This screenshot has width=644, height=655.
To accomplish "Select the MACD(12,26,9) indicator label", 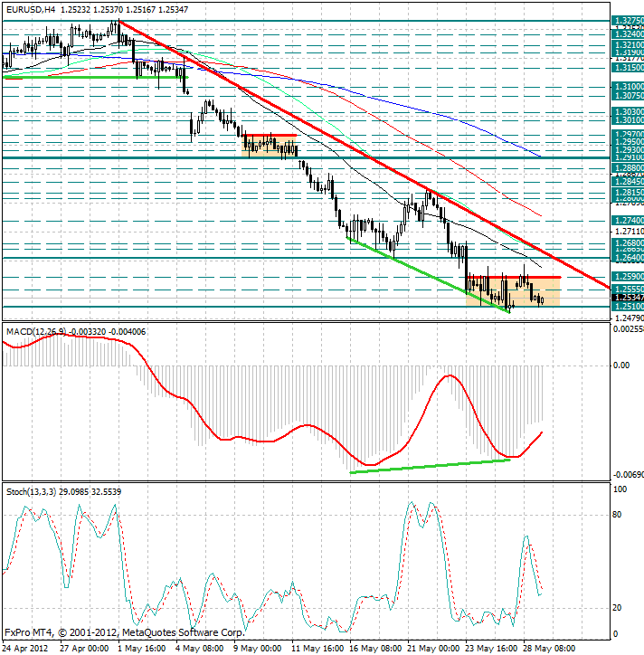I will pyautogui.click(x=36, y=332).
